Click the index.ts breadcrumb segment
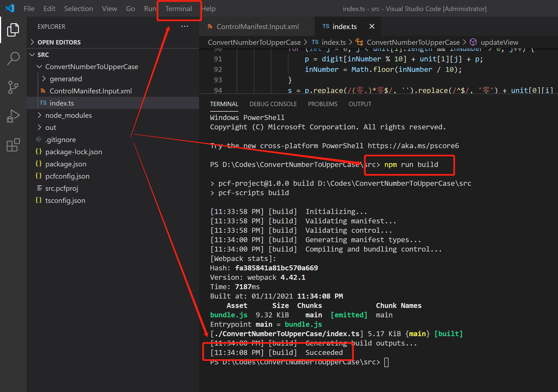This screenshot has width=558, height=392. point(334,42)
